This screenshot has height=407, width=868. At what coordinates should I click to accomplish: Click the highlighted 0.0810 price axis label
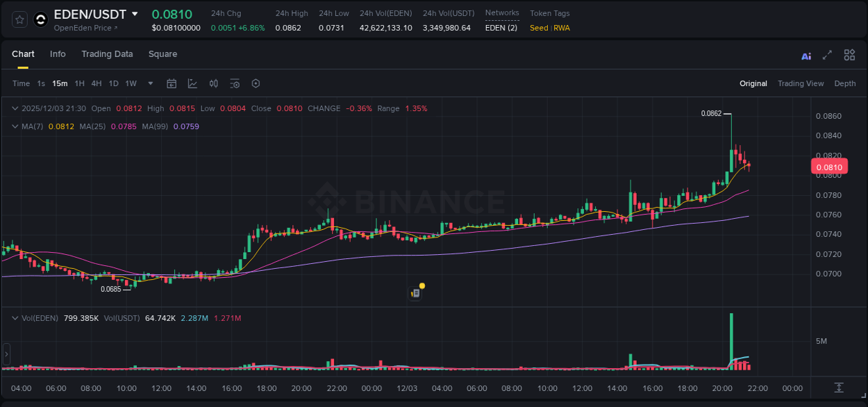pos(829,167)
